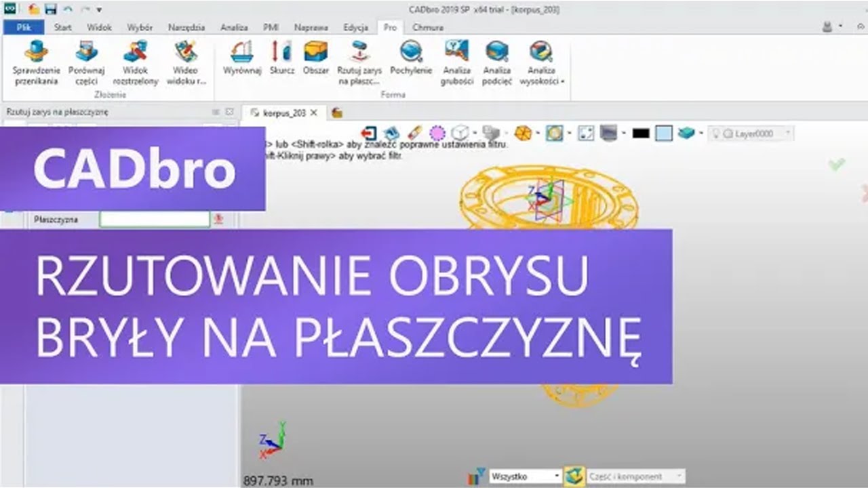Expand wireframe cube view dropdown arrow
868x488 pixels.
[474, 134]
